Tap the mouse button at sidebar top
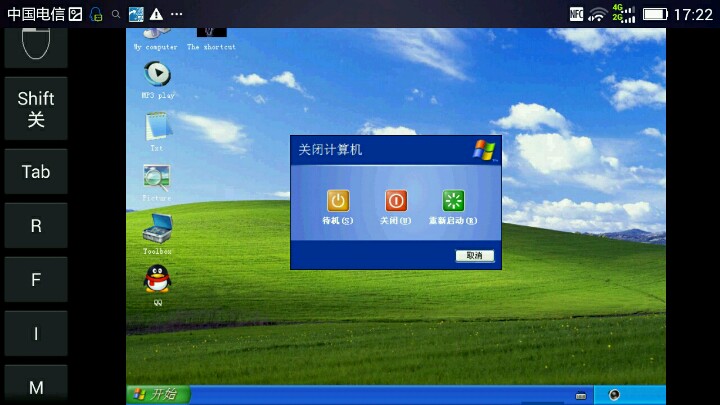The width and height of the screenshot is (720, 405). point(36,46)
